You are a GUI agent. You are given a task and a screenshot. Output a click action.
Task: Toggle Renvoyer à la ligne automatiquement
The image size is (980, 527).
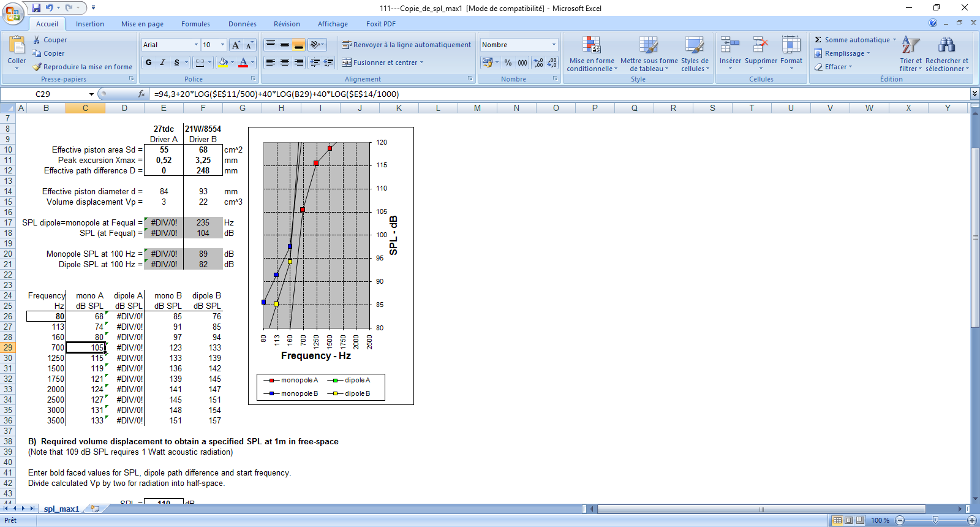coord(406,45)
